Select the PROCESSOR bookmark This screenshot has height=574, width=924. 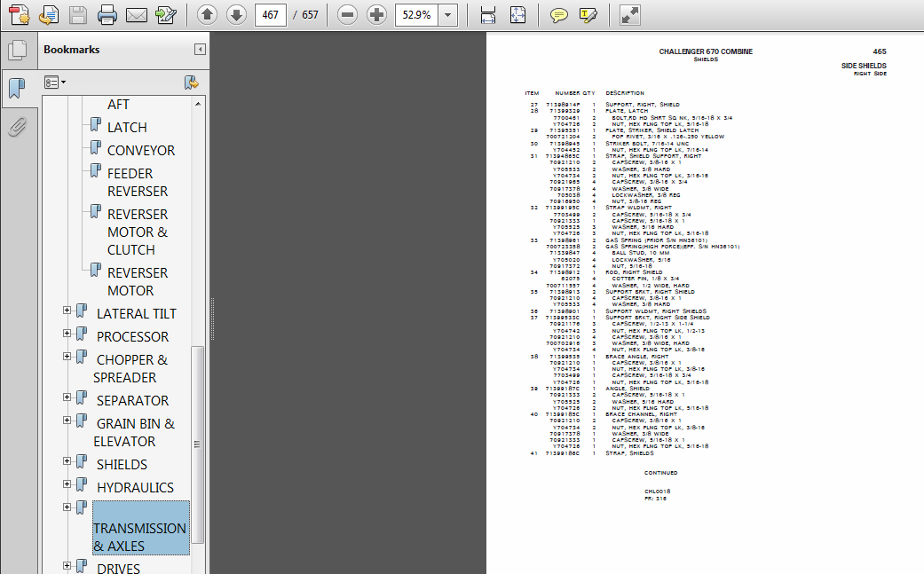coord(132,337)
